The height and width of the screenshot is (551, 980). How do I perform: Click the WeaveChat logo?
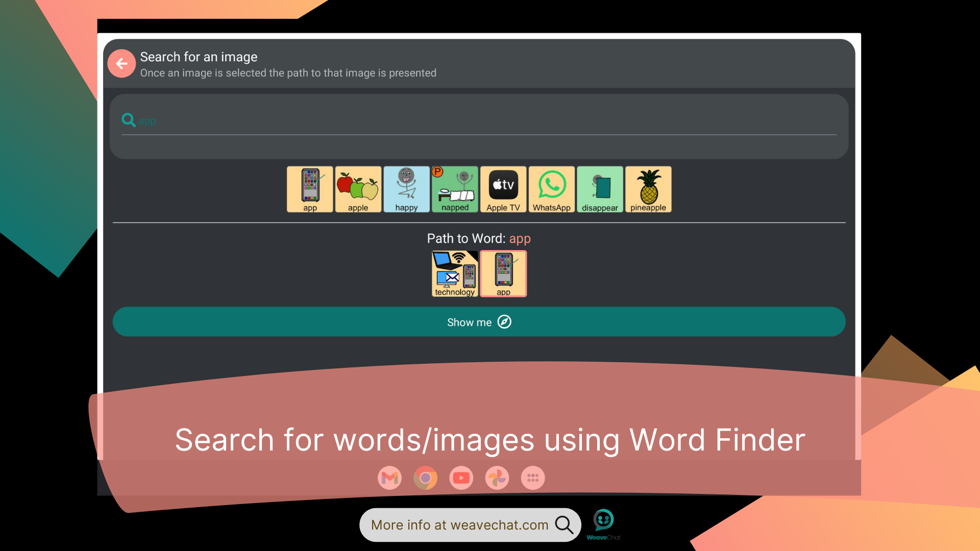click(603, 520)
